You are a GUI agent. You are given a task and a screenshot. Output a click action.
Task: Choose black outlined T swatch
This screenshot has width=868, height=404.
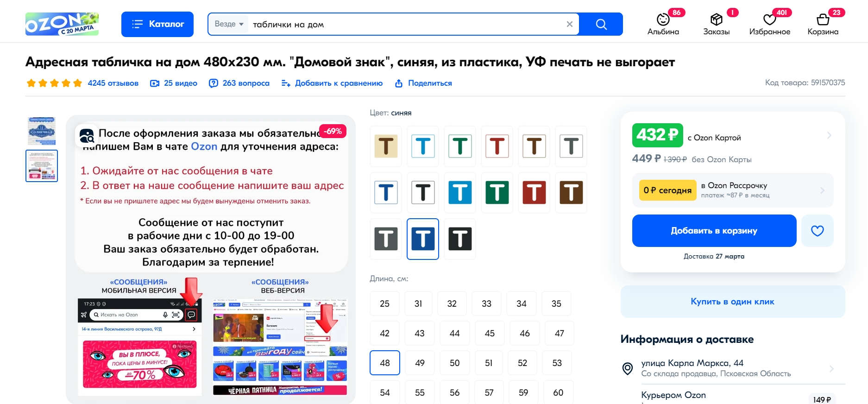pos(423,193)
